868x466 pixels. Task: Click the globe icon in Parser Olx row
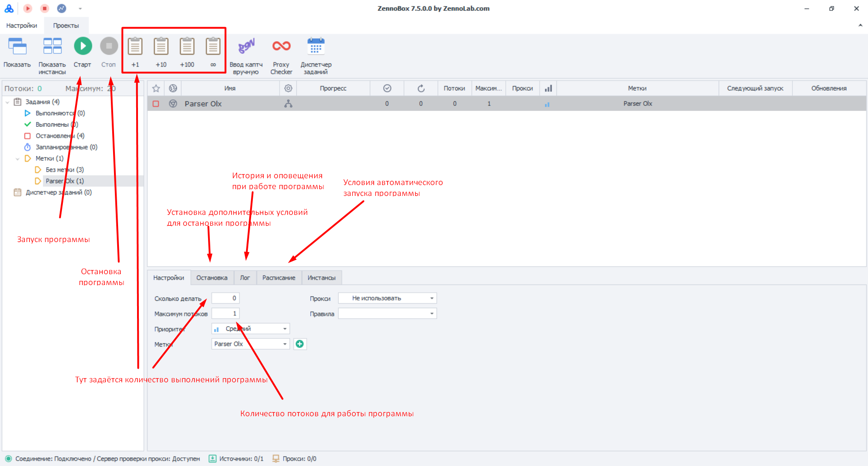pos(173,104)
